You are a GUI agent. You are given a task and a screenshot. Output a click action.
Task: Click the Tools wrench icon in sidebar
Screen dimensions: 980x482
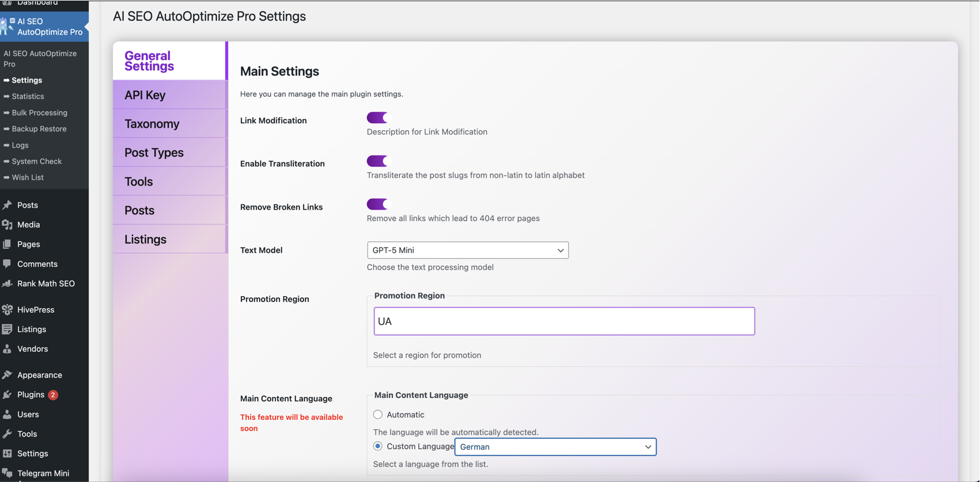pos(7,434)
